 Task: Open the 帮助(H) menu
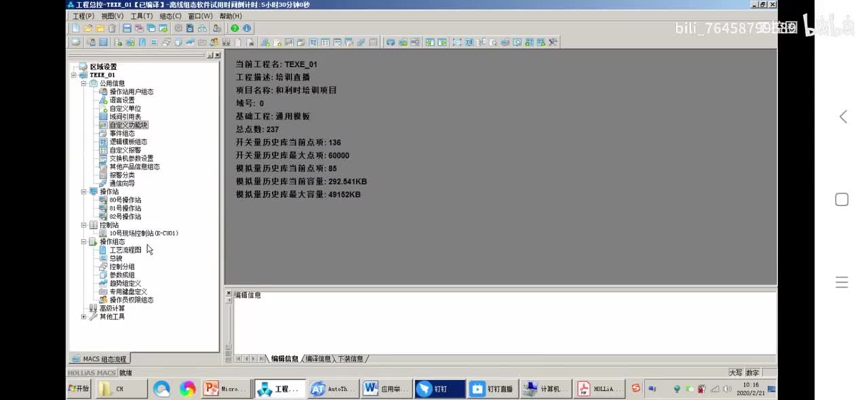(231, 16)
